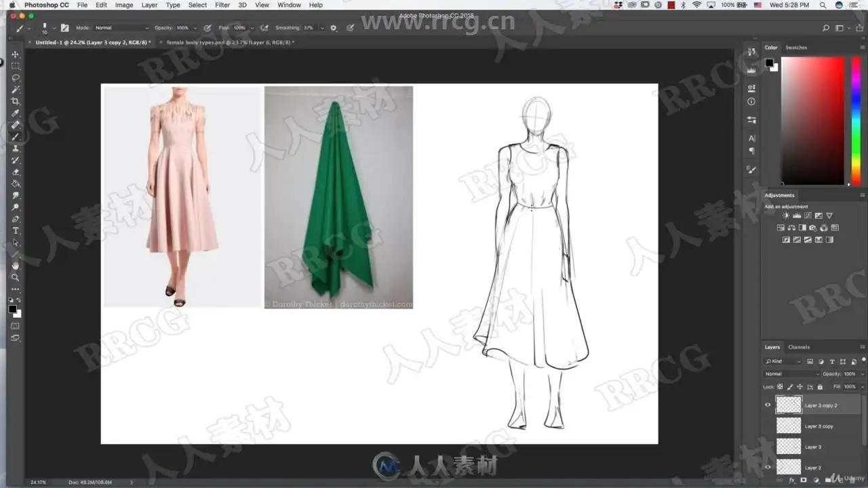Add a Brightness/Contrast adjustment

click(786, 216)
